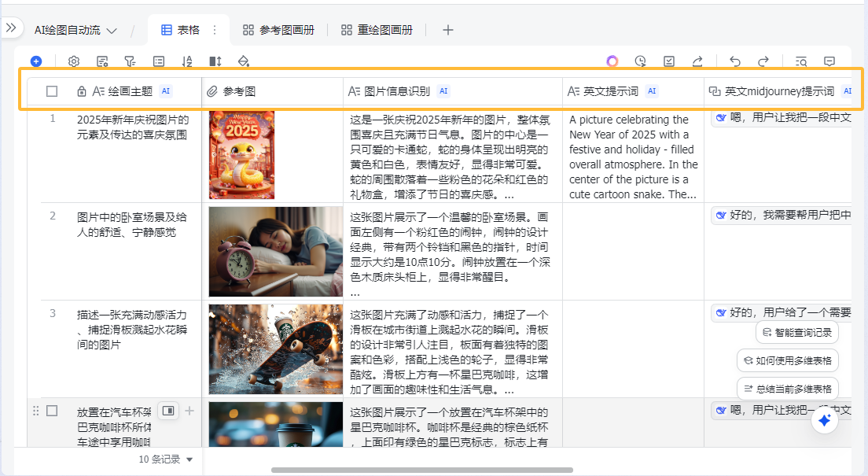868x476 pixels.
Task: Click the 英文midjourney提示词 column header
Action: click(x=779, y=91)
